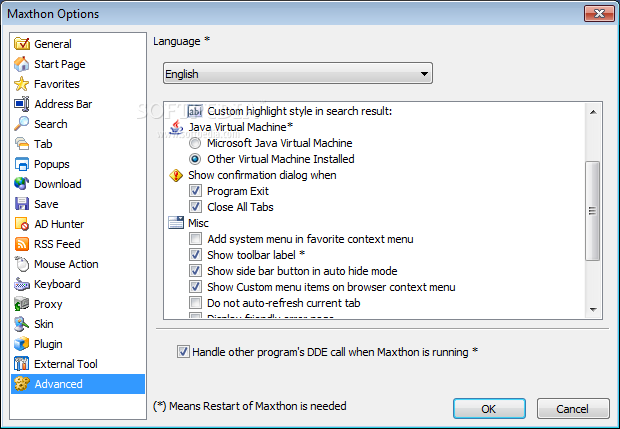
Task: Click the Advanced gears icon
Action: click(22, 384)
